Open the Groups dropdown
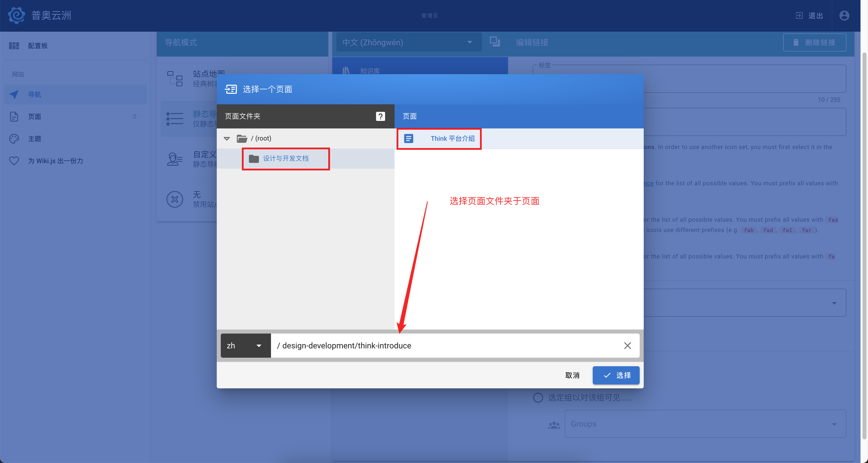The height and width of the screenshot is (463, 868). coord(705,424)
